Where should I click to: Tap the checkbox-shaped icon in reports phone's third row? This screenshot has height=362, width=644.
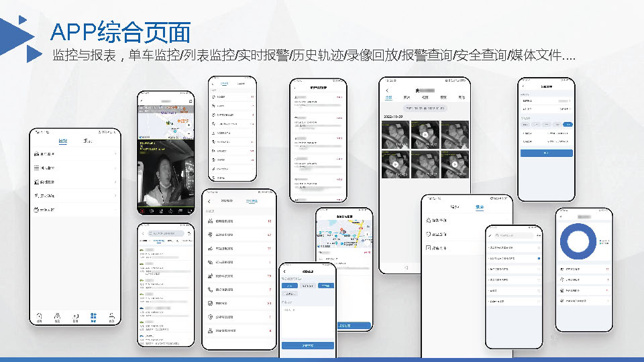pyautogui.click(x=429, y=248)
